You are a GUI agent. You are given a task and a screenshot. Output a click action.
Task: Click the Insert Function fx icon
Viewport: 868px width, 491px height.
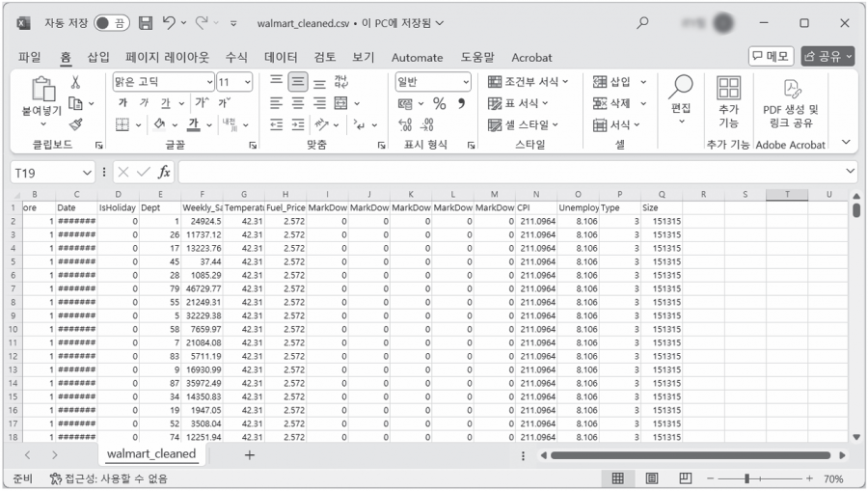coord(164,172)
